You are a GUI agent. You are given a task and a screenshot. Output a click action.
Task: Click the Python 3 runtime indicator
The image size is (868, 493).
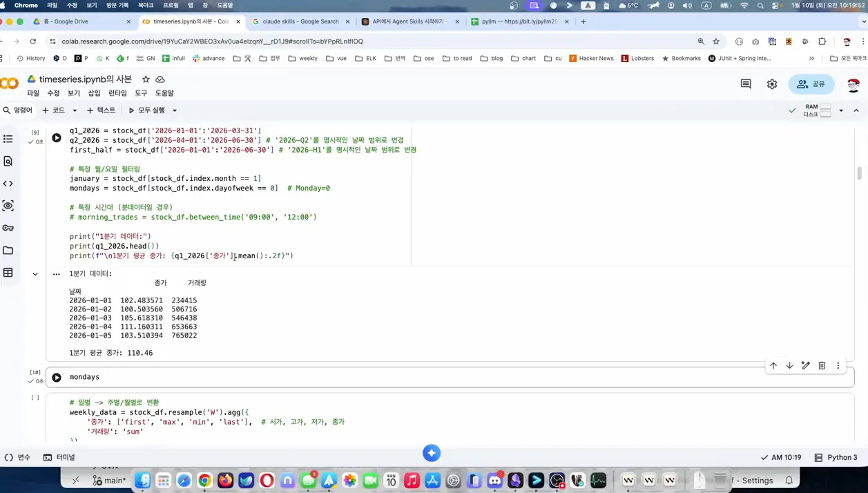836,457
